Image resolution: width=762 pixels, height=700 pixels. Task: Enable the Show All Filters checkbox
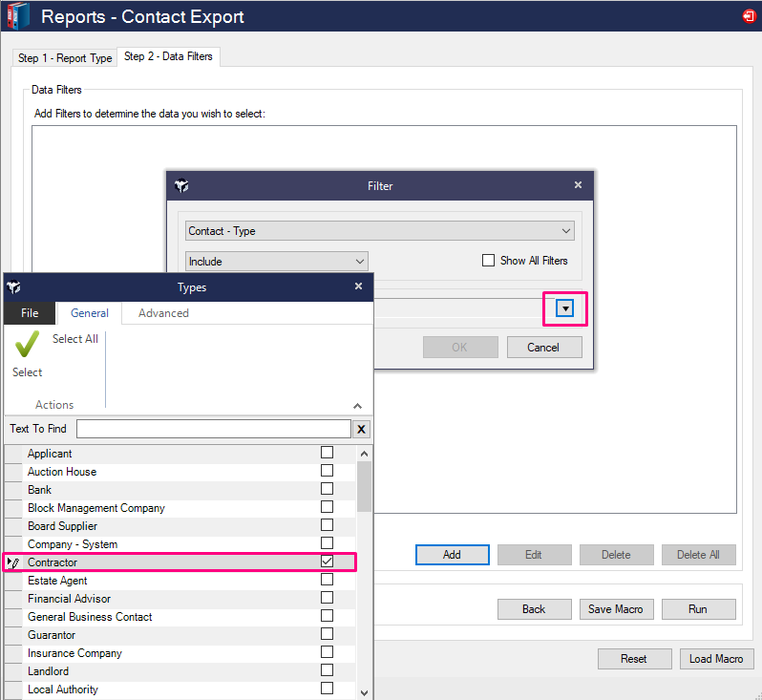pyautogui.click(x=488, y=261)
